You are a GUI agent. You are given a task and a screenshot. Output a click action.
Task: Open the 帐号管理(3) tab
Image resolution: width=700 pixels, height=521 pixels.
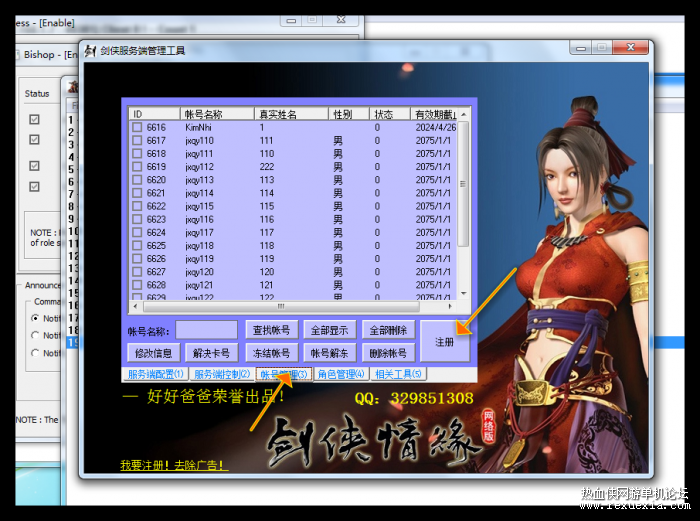(x=284, y=374)
